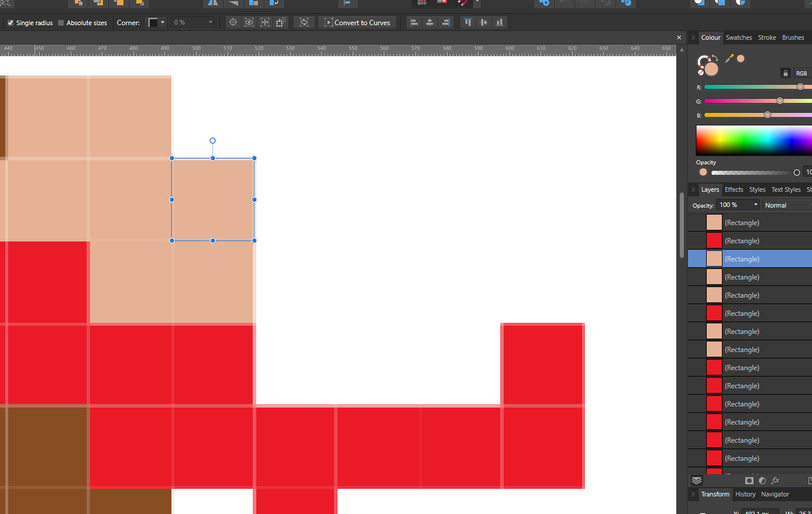Click the rotation handle above selected rectangle
This screenshot has height=514, width=812.
[x=212, y=141]
